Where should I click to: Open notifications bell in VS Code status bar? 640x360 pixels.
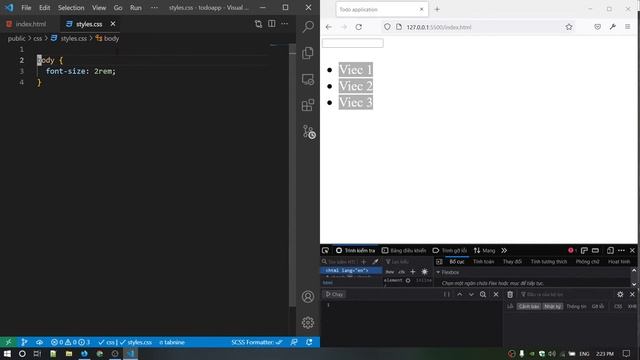click(x=309, y=342)
